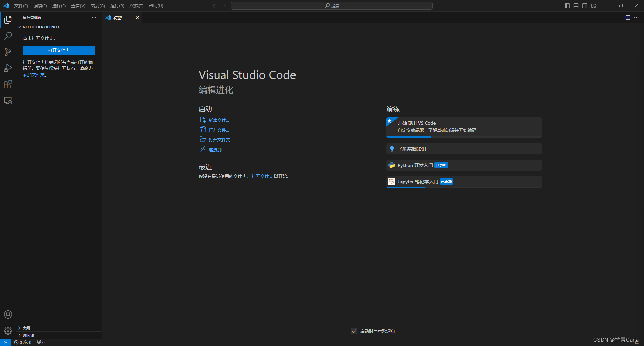Toggle secondary side bar layout icon
Screen dimensions: 644x346
coord(585,6)
